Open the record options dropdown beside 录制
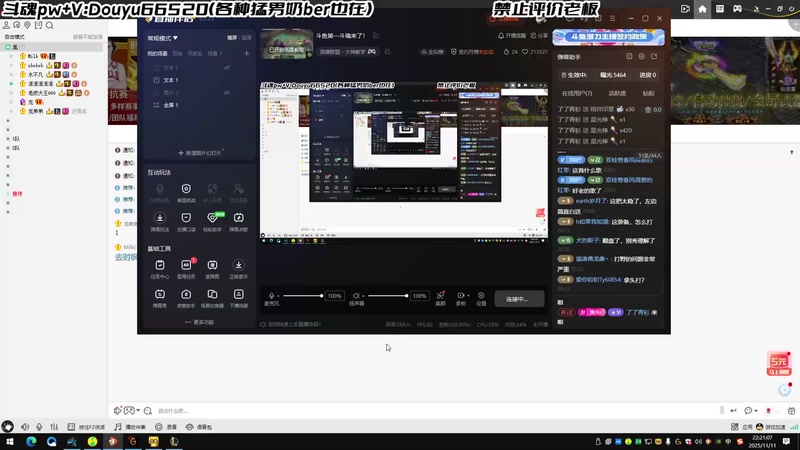Screen dimensions: 800x450 [x=468, y=295]
